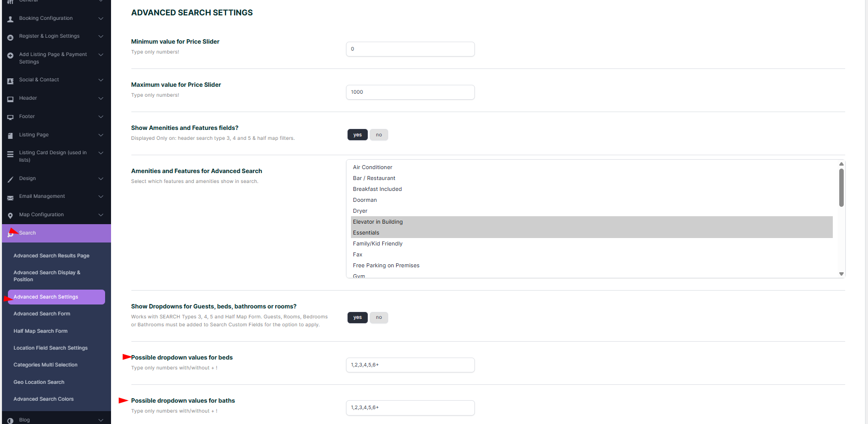This screenshot has height=424, width=868.
Task: Enable yes for Show Amenities and Features fields
Action: click(x=357, y=135)
